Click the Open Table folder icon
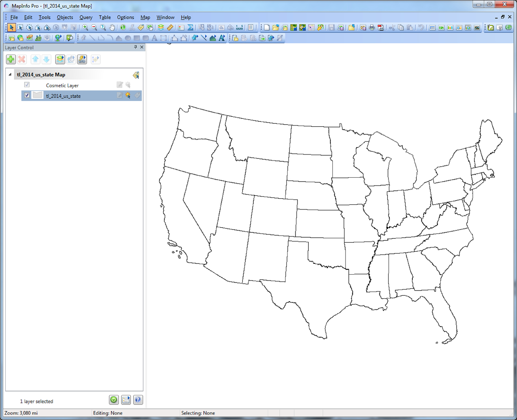 click(276, 27)
